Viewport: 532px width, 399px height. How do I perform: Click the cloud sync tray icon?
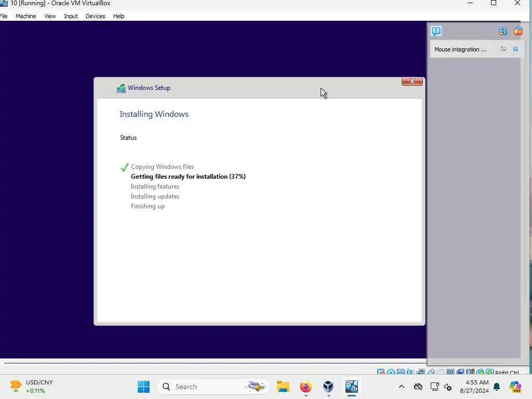[x=418, y=387]
